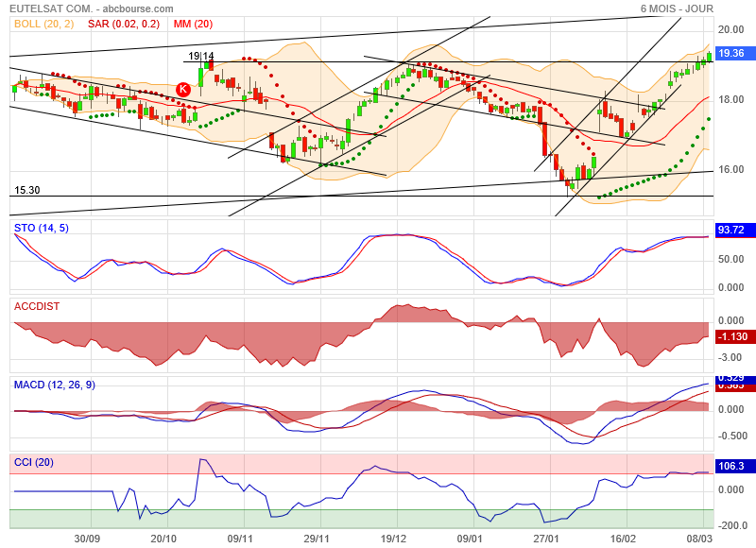Click the red K marker on the price chart
756x548 pixels.
click(x=182, y=89)
